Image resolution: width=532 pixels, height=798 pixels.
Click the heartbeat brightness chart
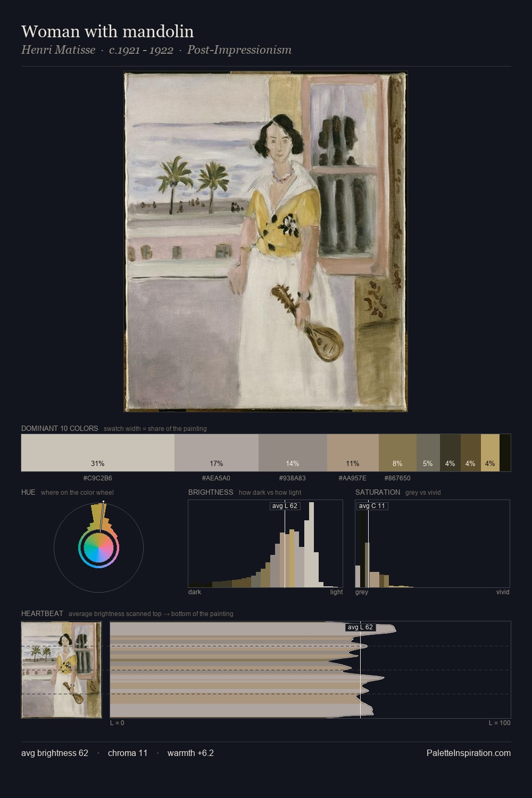click(x=310, y=670)
